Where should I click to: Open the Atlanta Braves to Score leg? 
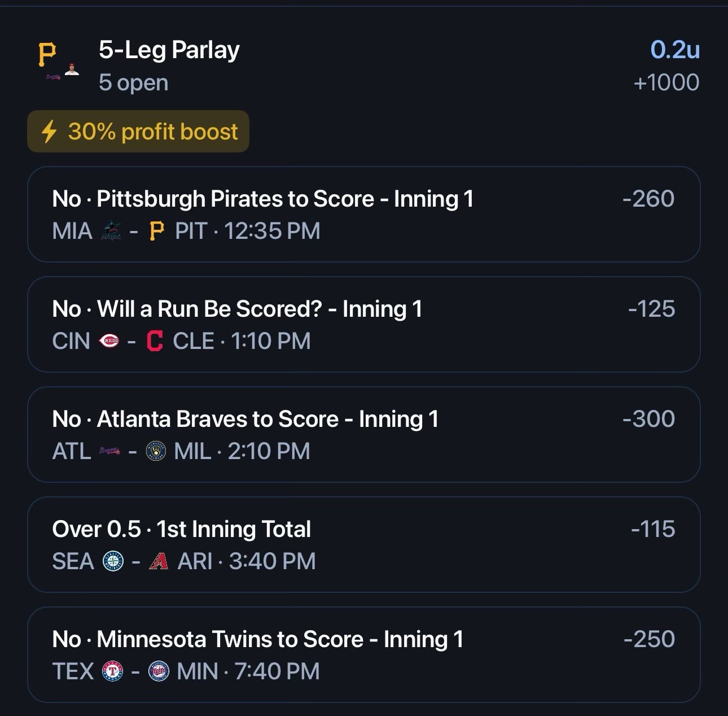(364, 435)
